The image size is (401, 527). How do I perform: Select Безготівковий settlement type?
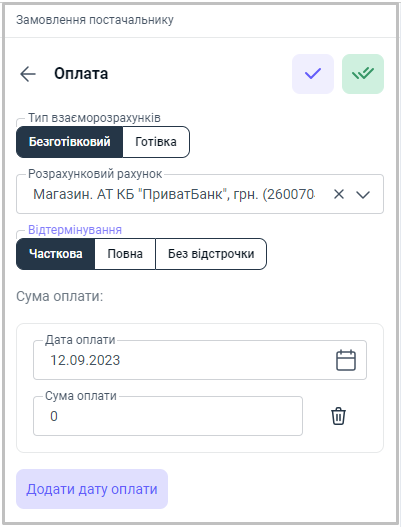pos(70,142)
